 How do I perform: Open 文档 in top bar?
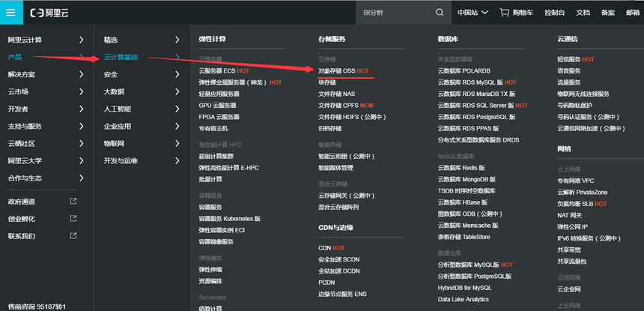(583, 13)
